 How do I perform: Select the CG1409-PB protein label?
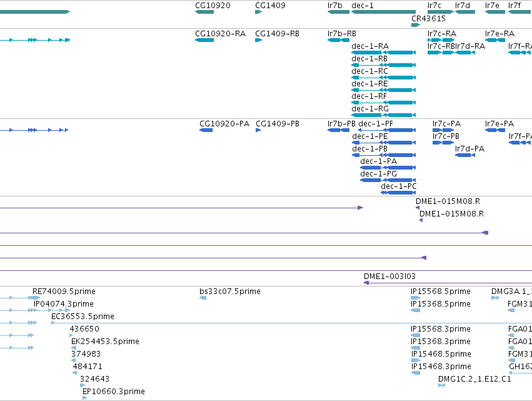(278, 124)
